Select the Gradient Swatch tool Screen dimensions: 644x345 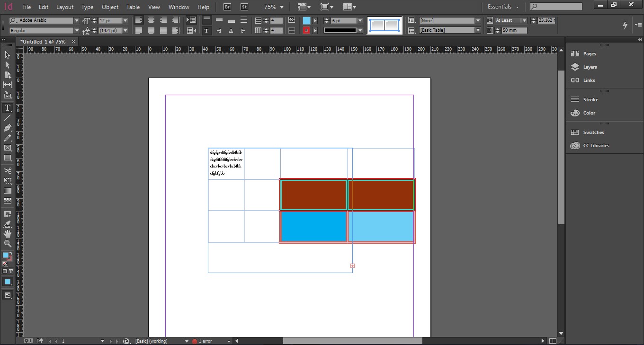coord(8,191)
